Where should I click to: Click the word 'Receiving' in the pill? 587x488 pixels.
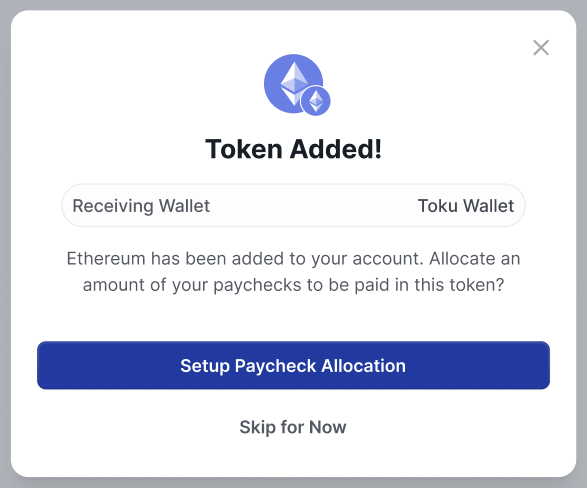click(113, 207)
